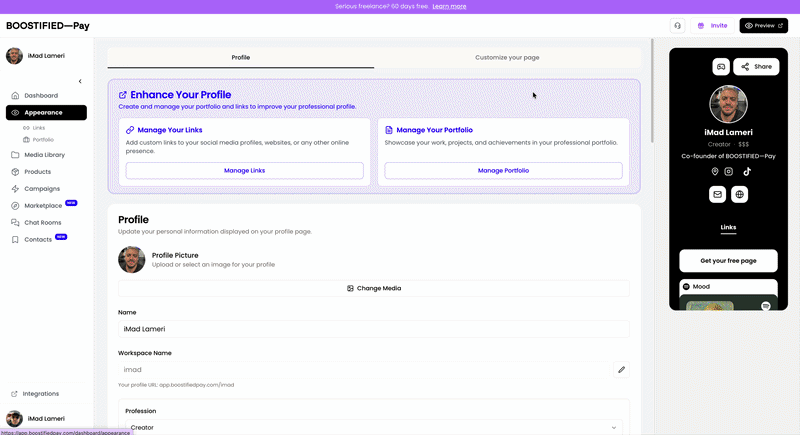Open support headset icon in header
The image size is (800, 435).
tap(677, 25)
